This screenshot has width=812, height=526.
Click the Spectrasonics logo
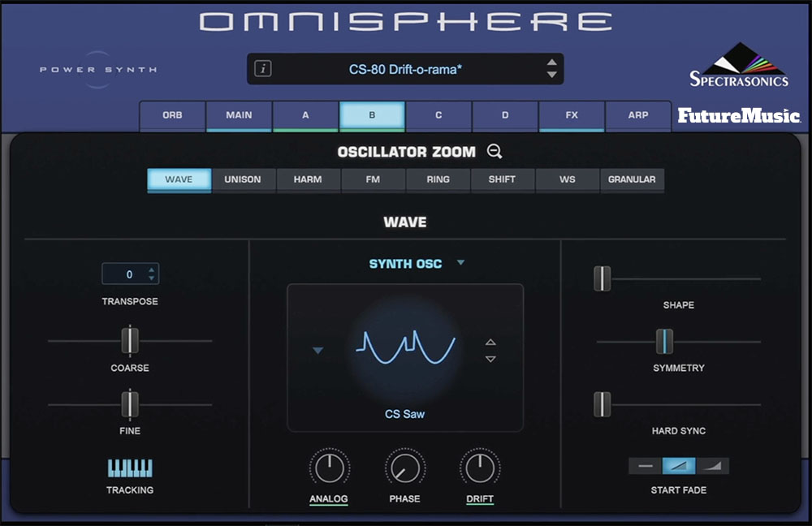coord(739,65)
